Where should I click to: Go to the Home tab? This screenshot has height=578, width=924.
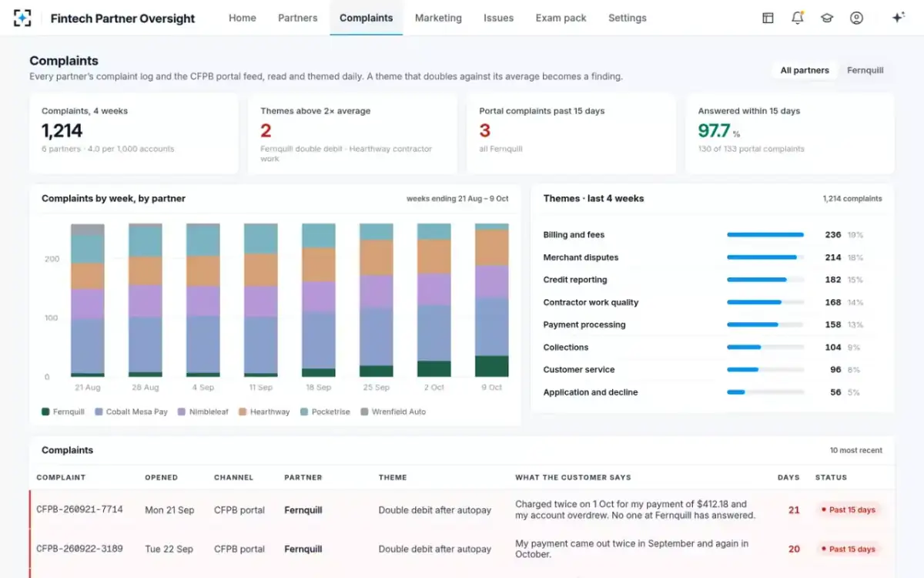coord(243,18)
